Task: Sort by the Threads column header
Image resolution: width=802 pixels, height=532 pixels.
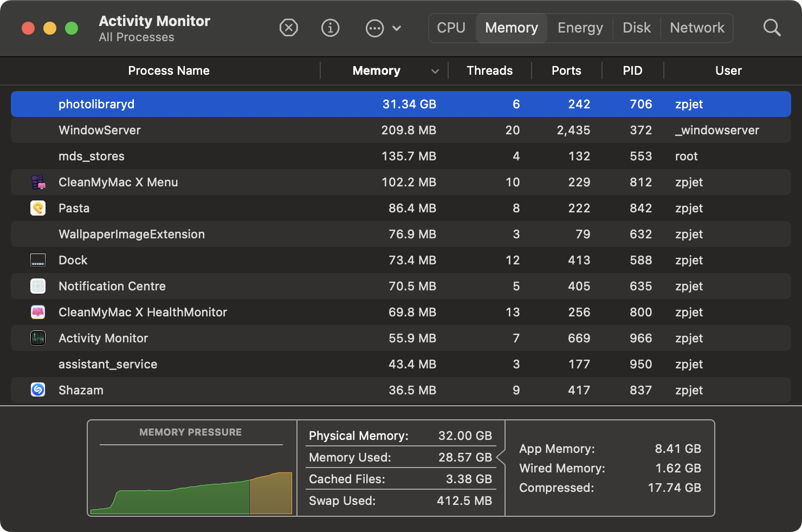Action: point(489,71)
